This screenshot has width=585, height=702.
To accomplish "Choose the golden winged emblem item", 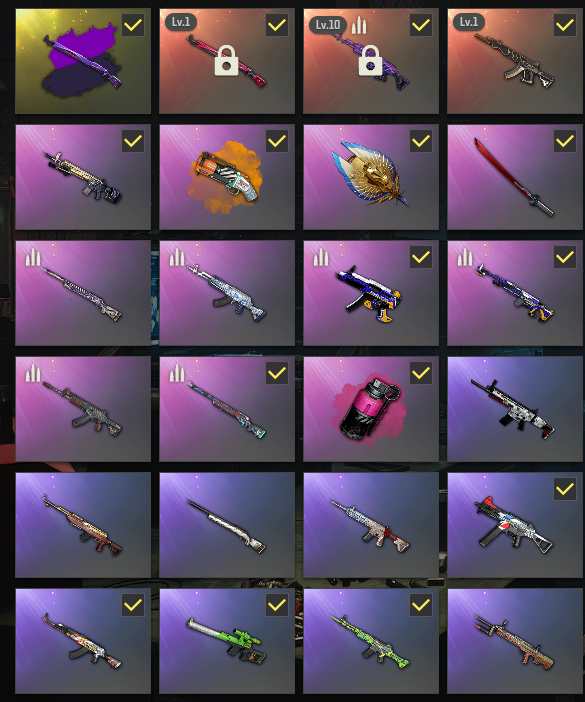I will 371,177.
